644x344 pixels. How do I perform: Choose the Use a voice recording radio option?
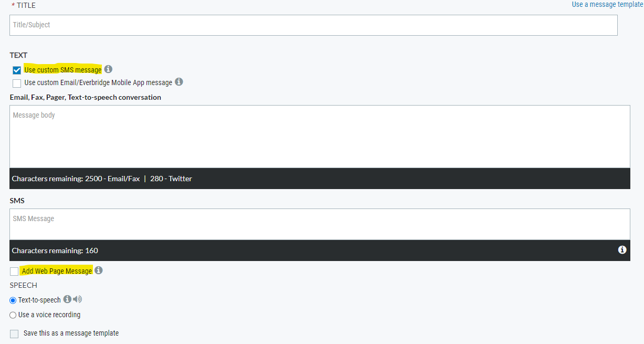point(13,315)
